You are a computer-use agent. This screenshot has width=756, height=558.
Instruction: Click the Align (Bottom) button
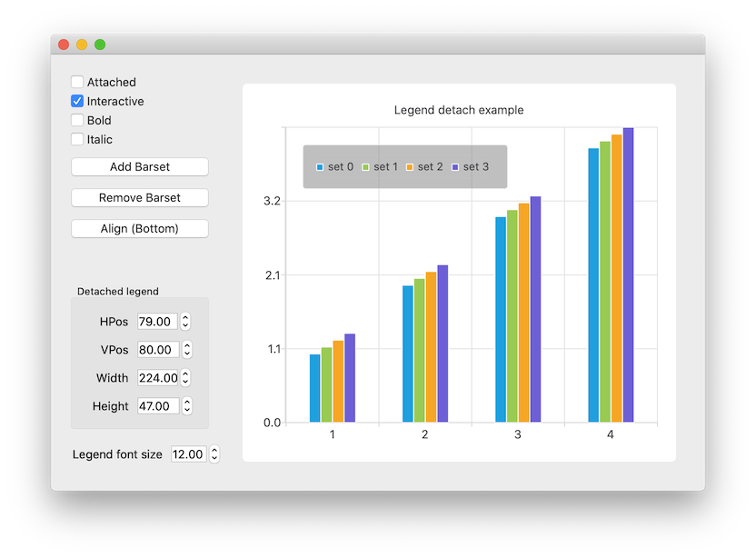point(139,228)
